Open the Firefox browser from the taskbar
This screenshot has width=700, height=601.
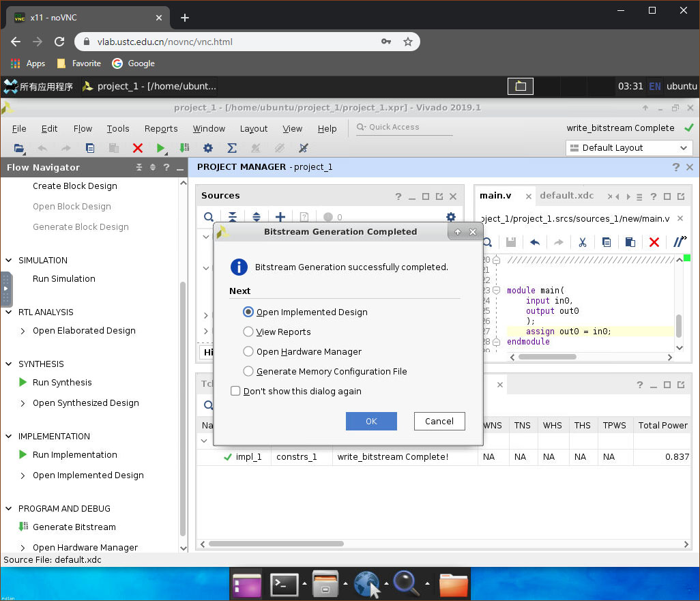click(x=366, y=584)
